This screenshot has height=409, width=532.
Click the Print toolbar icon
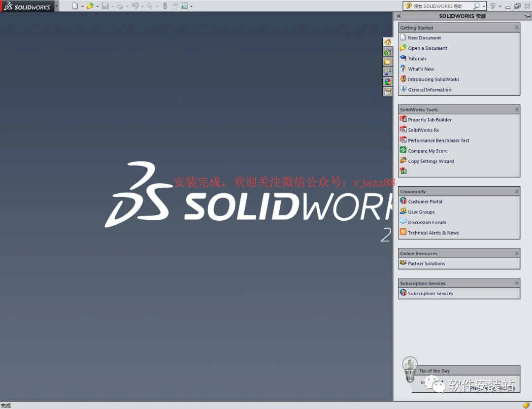point(120,6)
